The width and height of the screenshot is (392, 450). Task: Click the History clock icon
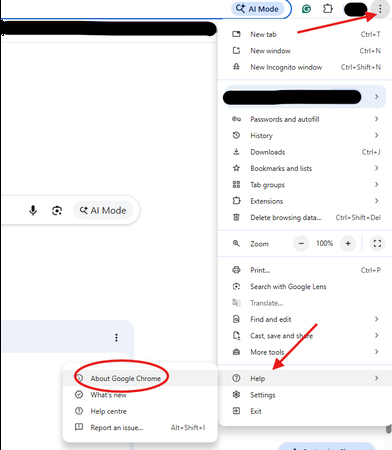click(236, 135)
